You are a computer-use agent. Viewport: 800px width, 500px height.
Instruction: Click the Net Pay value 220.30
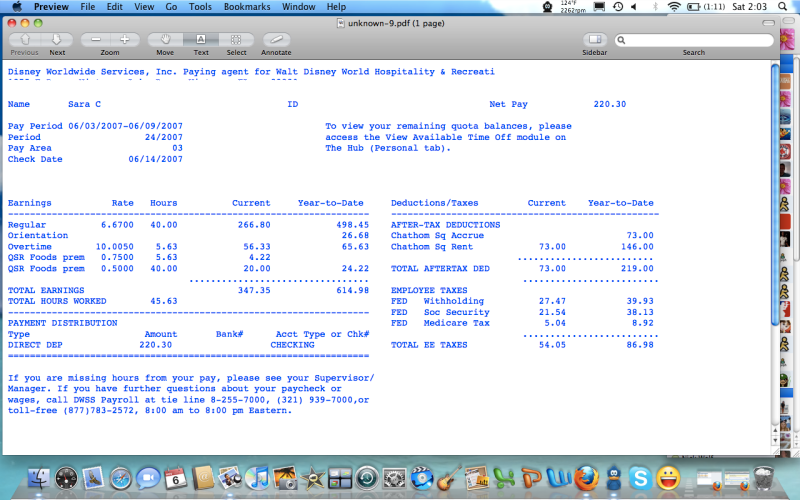610,104
